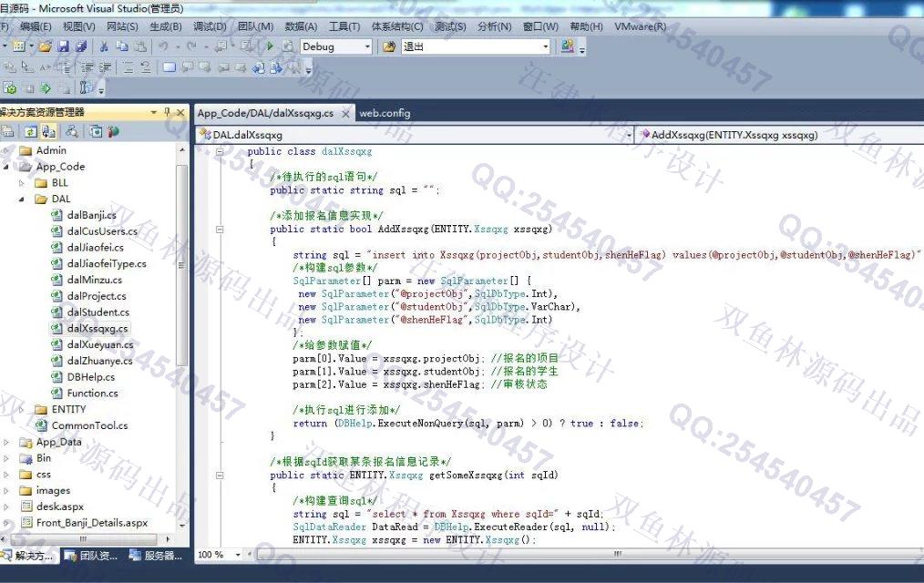The image size is (924, 583).
Task: Click the Properties icon in Solution Explorer toolbar
Action: pyautogui.click(x=7, y=131)
